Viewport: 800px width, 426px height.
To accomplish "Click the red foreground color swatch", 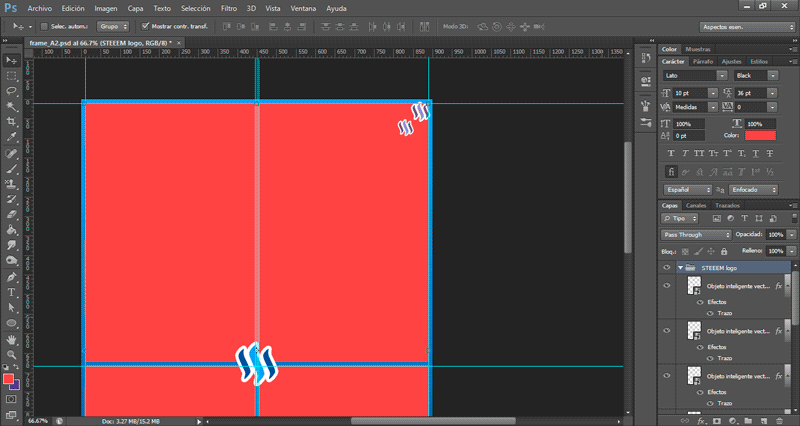I will (8, 379).
